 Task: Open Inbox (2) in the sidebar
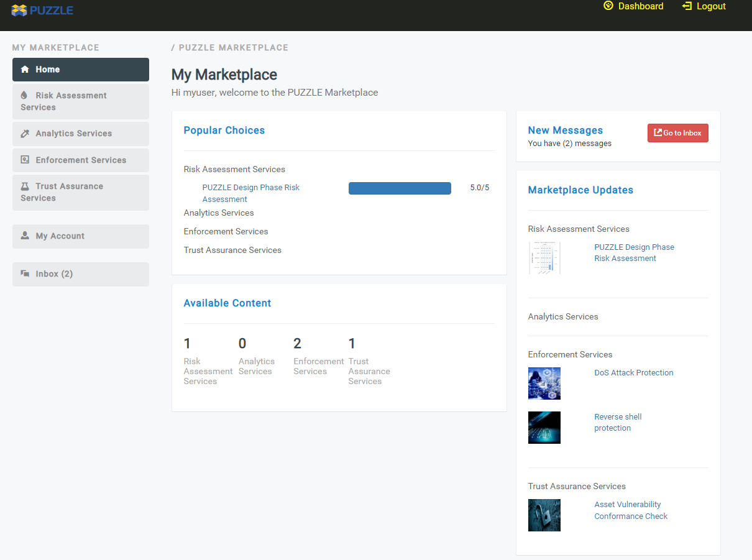[81, 274]
